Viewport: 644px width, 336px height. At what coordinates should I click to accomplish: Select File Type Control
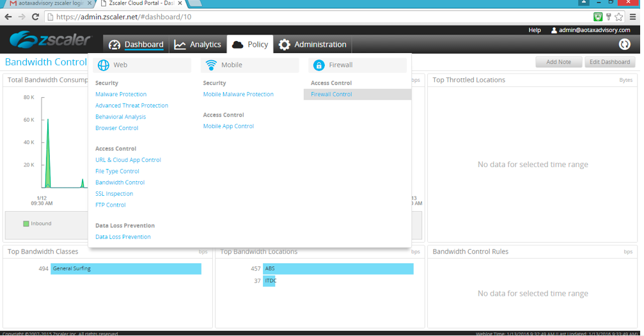pyautogui.click(x=117, y=171)
